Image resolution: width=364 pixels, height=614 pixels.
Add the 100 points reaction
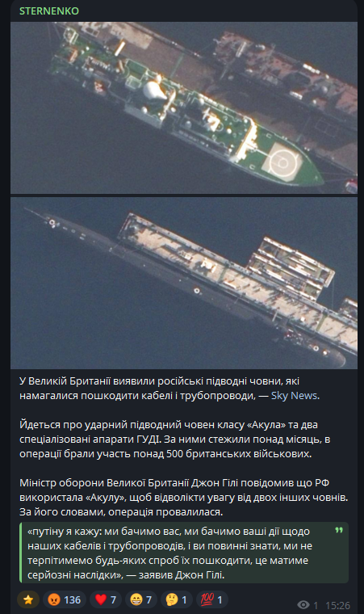pyautogui.click(x=211, y=599)
